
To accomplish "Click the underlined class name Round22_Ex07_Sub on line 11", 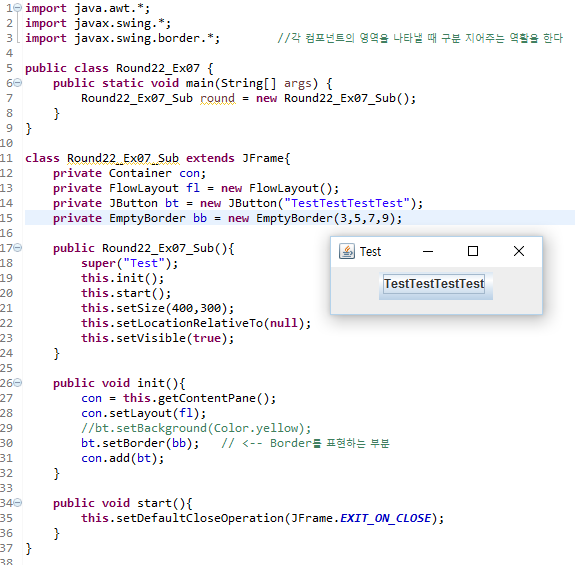I will [x=123, y=158].
